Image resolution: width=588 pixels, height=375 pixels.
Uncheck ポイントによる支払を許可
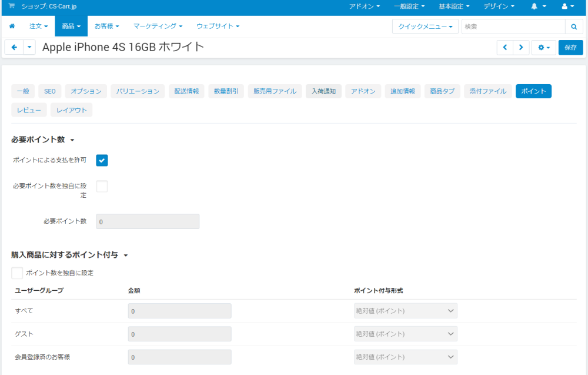pyautogui.click(x=102, y=160)
